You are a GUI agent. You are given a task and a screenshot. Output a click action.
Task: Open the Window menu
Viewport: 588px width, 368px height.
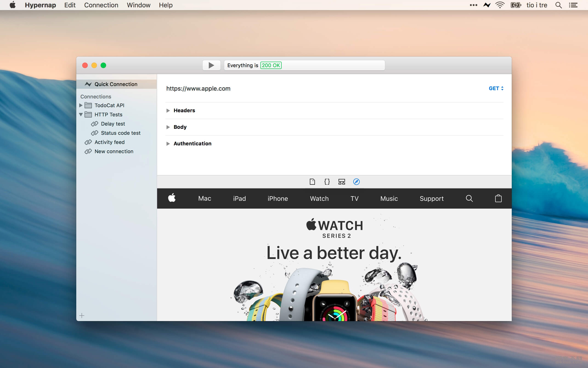pyautogui.click(x=139, y=5)
